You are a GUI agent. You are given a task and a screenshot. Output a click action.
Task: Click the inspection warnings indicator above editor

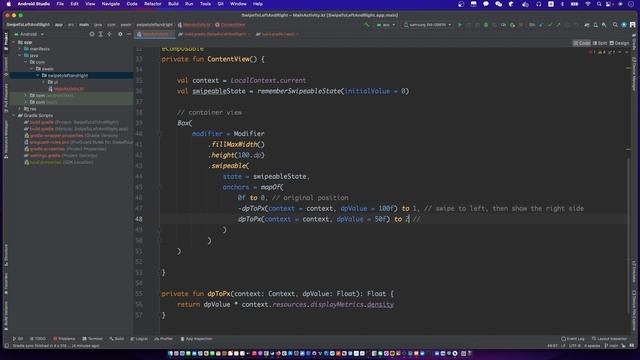coord(604,52)
